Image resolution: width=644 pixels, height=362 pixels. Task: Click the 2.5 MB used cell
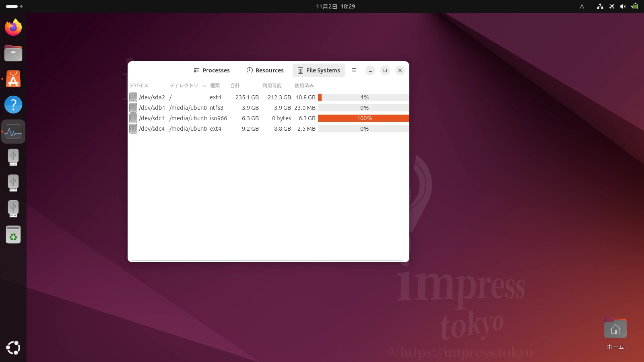[x=306, y=129]
